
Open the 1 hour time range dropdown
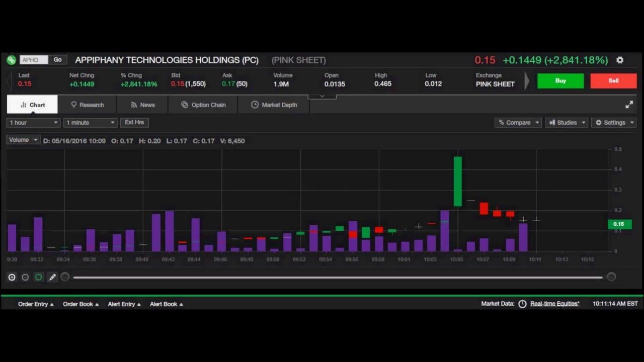pyautogui.click(x=33, y=123)
